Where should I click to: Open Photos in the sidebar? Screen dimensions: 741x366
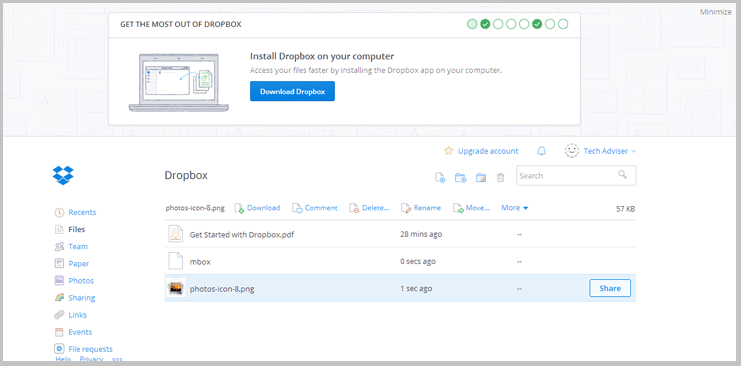[x=81, y=280]
